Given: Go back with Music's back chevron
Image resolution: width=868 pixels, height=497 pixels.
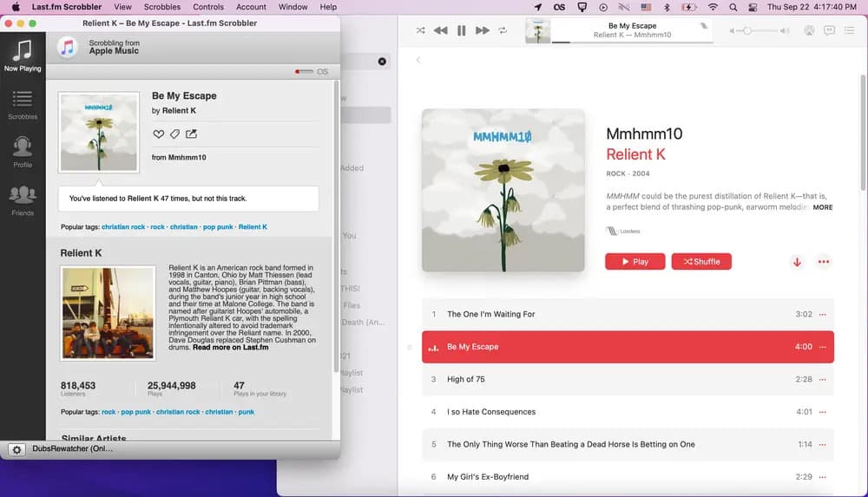Looking at the screenshot, I should 418,60.
